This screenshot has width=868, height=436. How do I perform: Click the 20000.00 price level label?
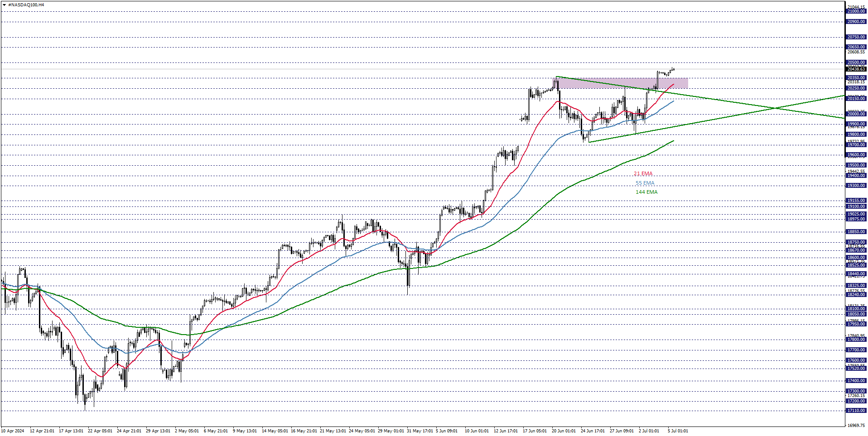(856, 114)
